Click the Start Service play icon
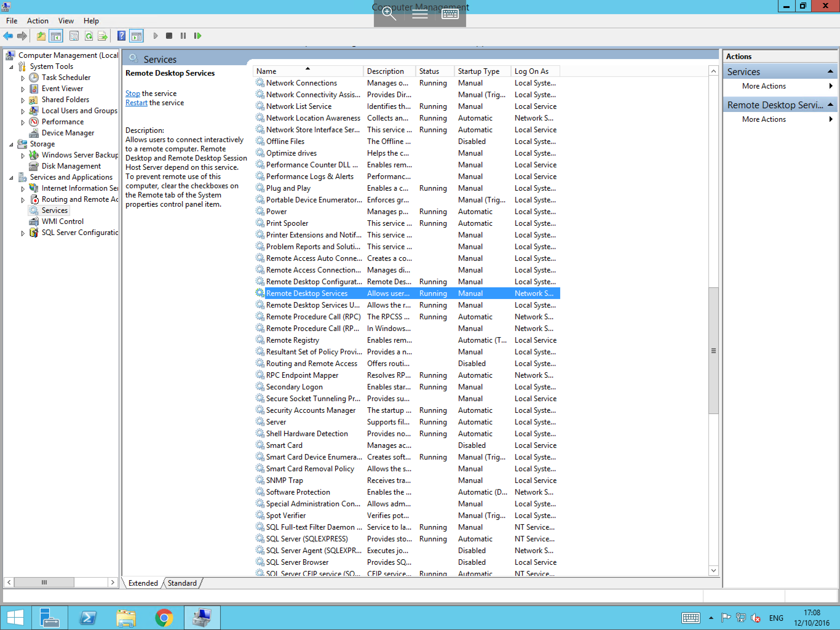 (155, 36)
